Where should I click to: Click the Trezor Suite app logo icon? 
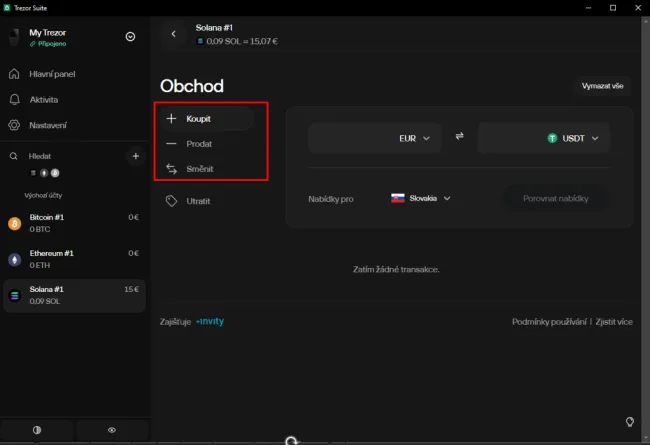tap(7, 7)
